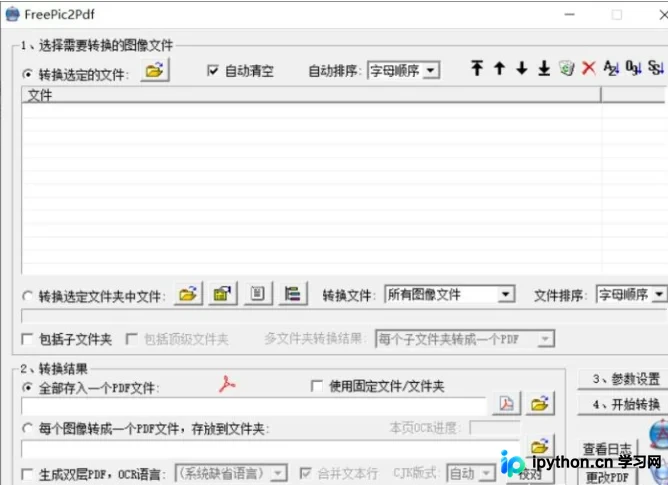The width and height of the screenshot is (668, 485).
Task: Clear the file list with the recycle icon
Action: click(x=567, y=68)
